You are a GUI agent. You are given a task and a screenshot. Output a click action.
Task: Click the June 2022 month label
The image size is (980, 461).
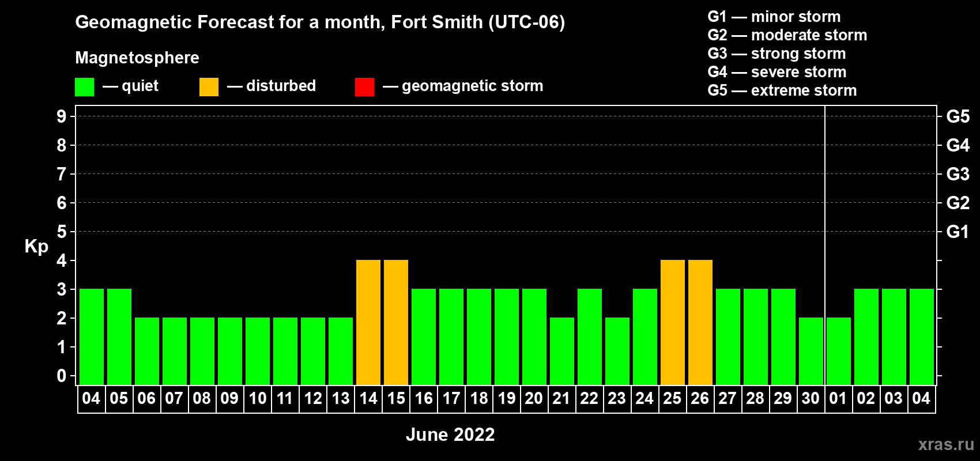[450, 434]
